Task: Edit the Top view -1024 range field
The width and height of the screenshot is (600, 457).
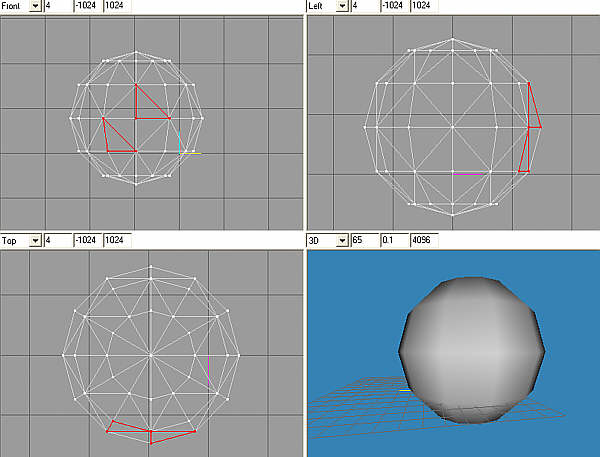Action: [x=88, y=240]
